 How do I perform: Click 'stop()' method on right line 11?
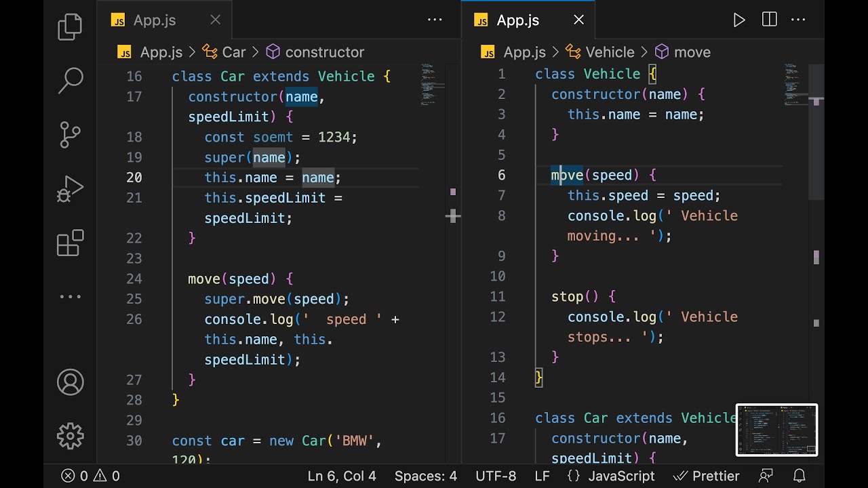(576, 296)
